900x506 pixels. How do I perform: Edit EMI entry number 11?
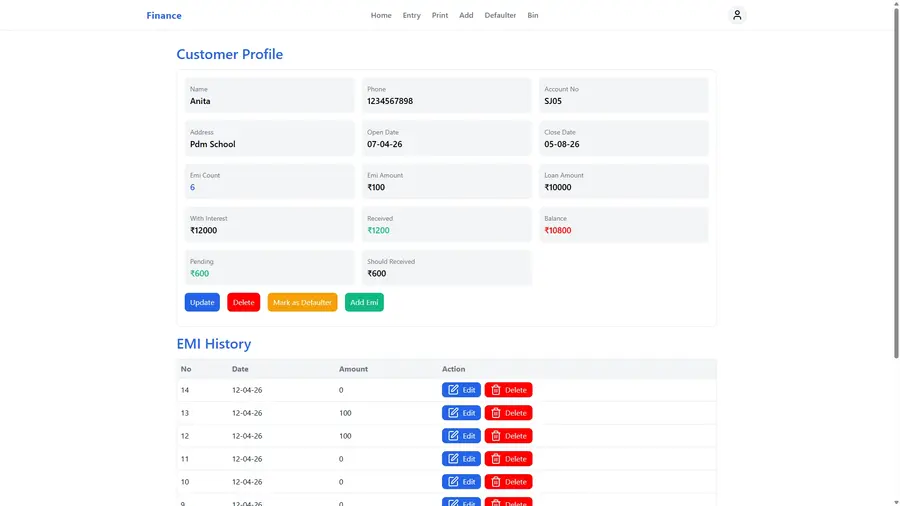coord(461,459)
